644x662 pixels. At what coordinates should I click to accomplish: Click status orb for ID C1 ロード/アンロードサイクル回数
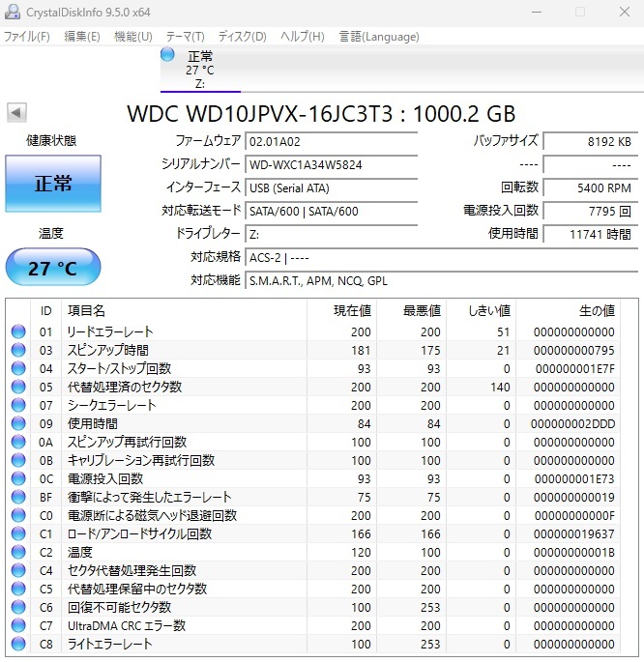click(18, 533)
